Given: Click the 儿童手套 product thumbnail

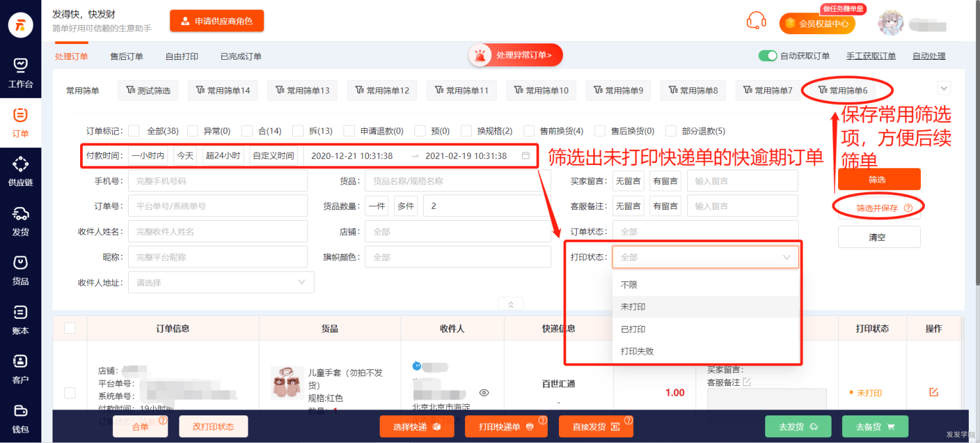Looking at the screenshot, I should (x=287, y=383).
